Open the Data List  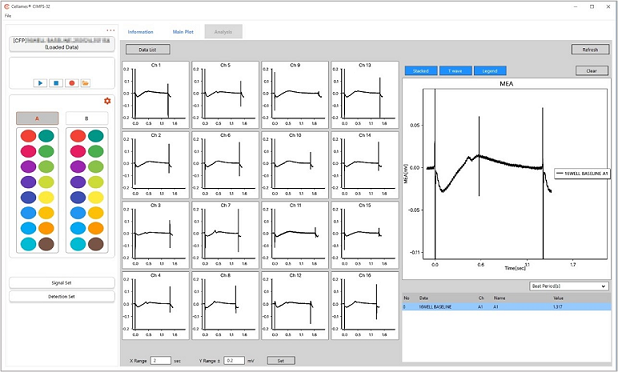(x=148, y=50)
